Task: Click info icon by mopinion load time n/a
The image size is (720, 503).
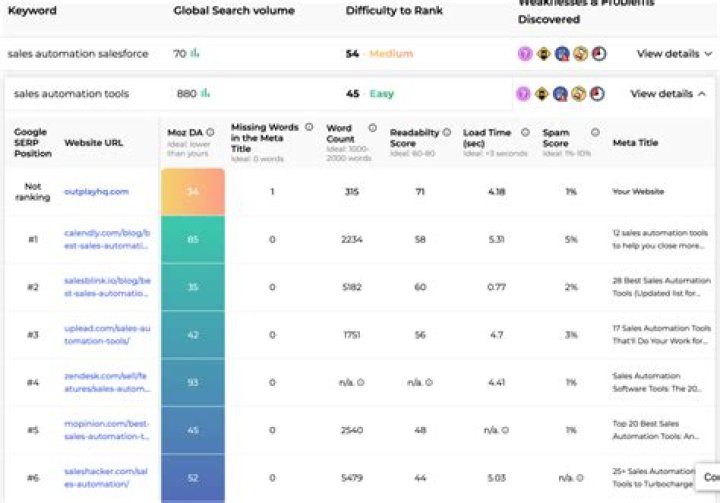Action: pos(505,430)
